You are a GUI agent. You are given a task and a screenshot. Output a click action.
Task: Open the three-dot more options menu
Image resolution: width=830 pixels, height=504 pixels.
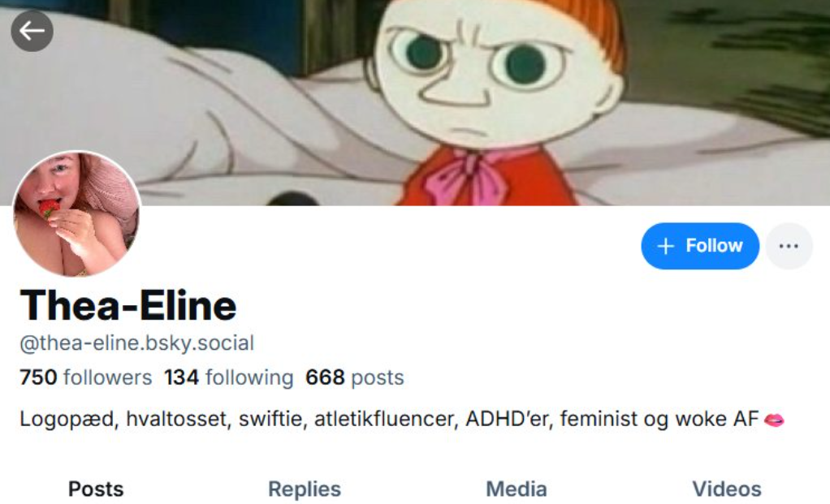click(x=789, y=246)
